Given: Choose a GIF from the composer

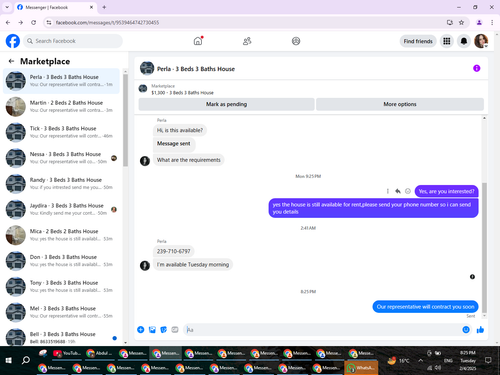Looking at the screenshot, I should tap(175, 330).
